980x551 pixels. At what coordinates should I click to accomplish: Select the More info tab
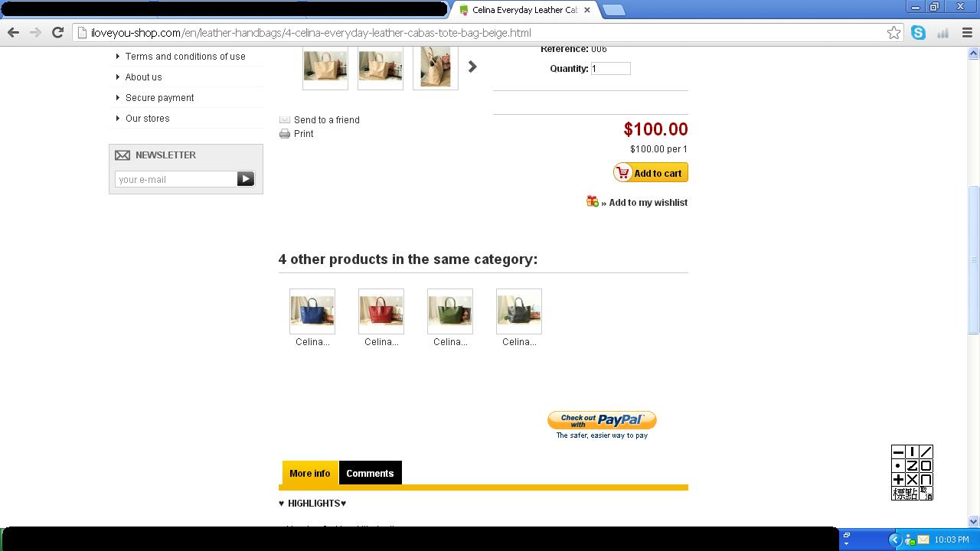tap(310, 473)
